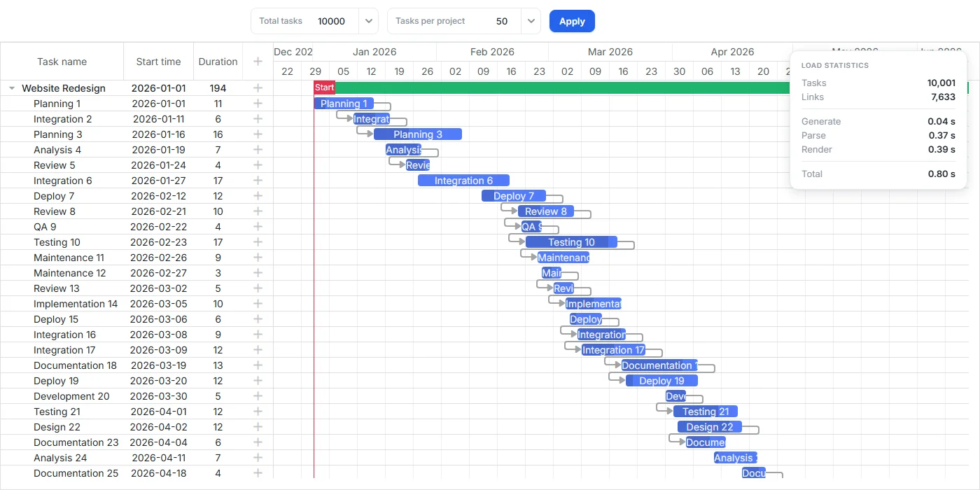Sort by the Start time column header
This screenshot has width=980, height=490.
158,62
